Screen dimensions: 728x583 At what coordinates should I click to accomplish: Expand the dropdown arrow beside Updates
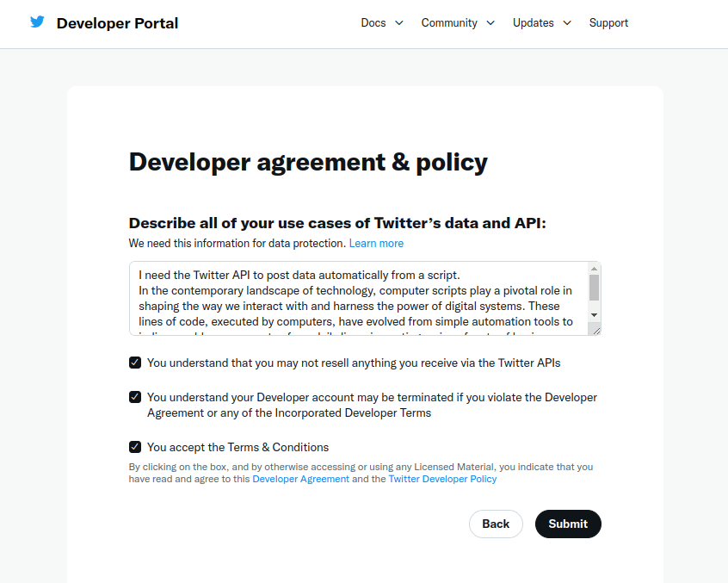pos(567,23)
